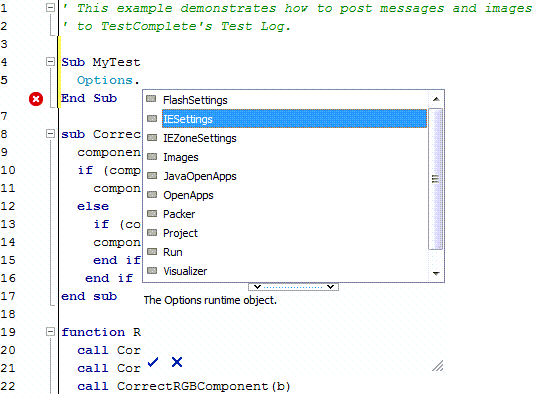Click the completion list scroll up arrow
Screen dimensions: 543x394
click(436, 99)
